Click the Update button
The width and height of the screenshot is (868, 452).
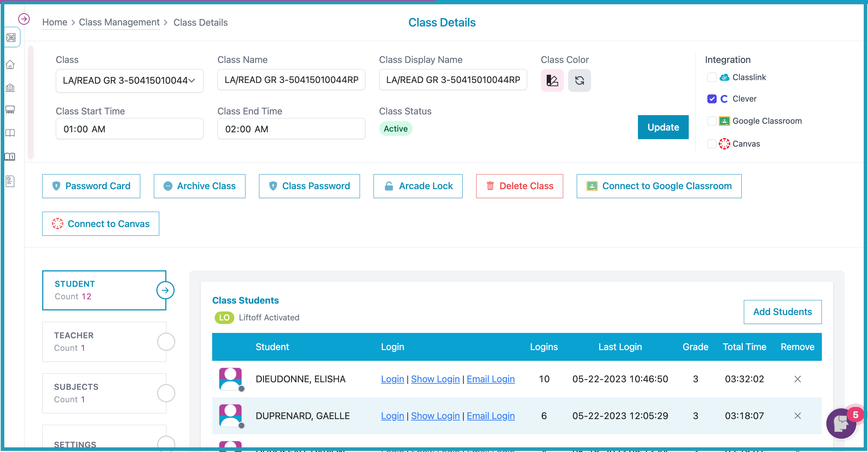(x=663, y=127)
